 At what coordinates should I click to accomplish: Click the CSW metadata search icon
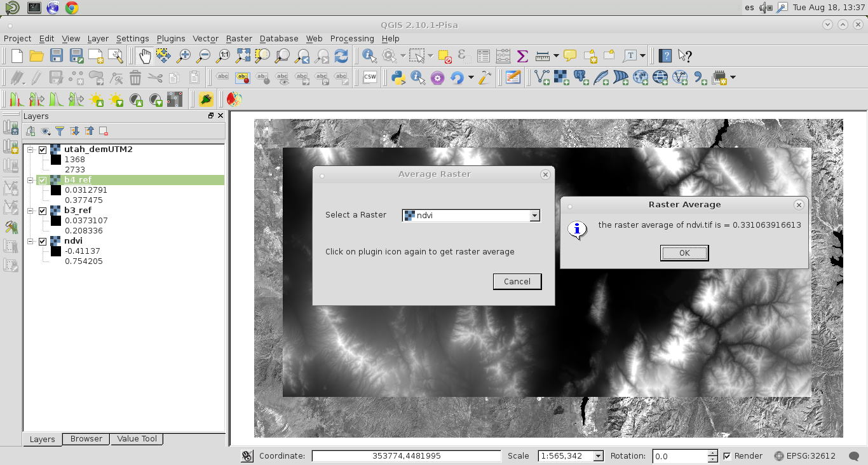(x=370, y=78)
